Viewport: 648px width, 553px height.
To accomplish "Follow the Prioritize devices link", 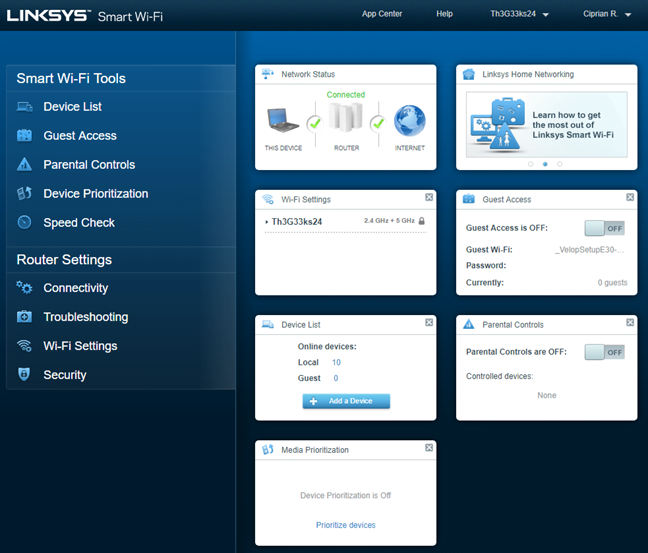I will (x=345, y=525).
